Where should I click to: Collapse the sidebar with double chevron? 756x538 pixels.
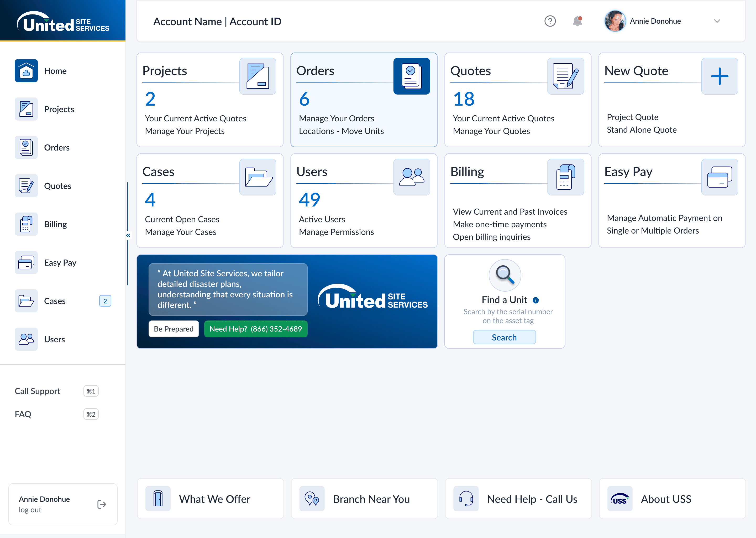pos(128,235)
